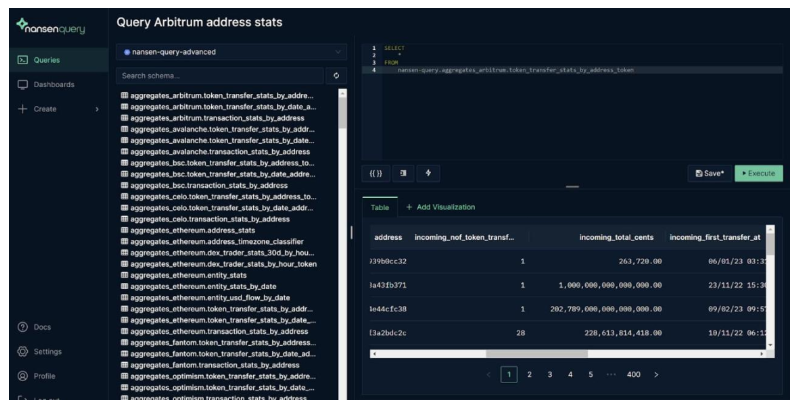Save the query
Viewport: 793px width, 403px height.
pos(710,173)
